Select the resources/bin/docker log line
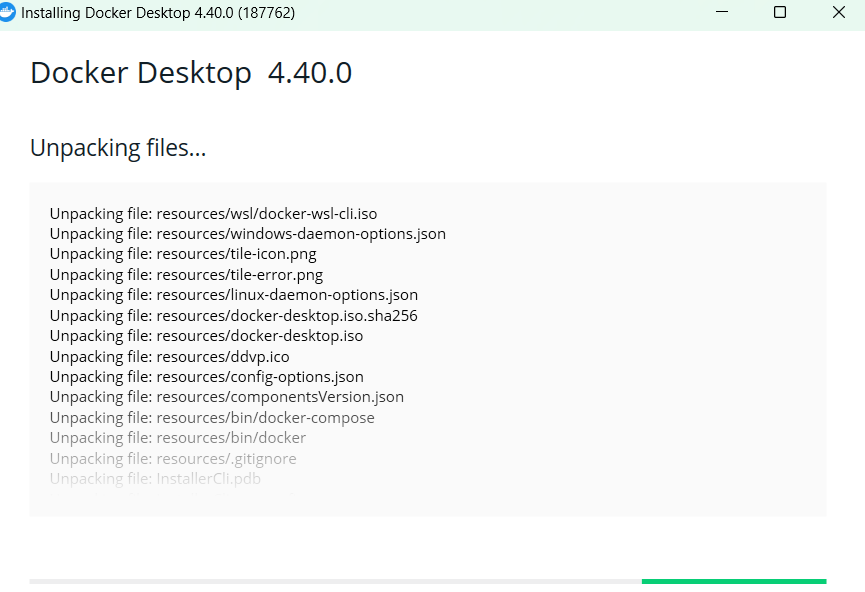Image resolution: width=865 pixels, height=592 pixels. [178, 438]
